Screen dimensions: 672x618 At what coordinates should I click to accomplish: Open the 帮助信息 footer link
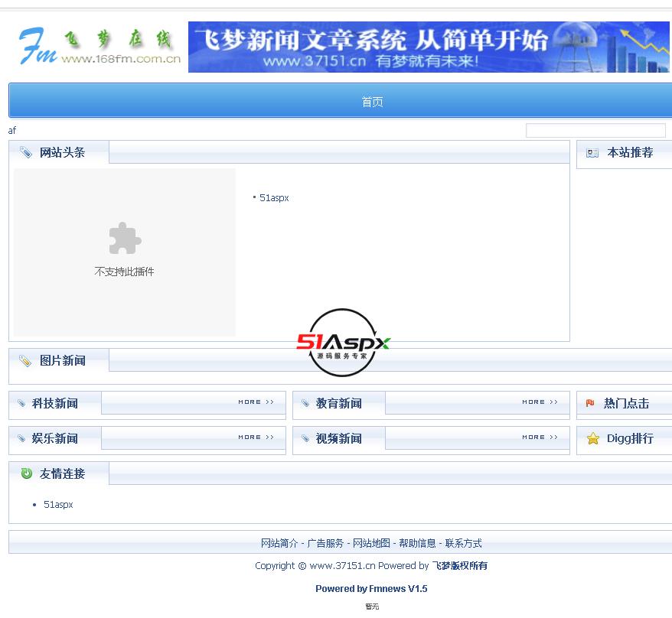(x=417, y=543)
